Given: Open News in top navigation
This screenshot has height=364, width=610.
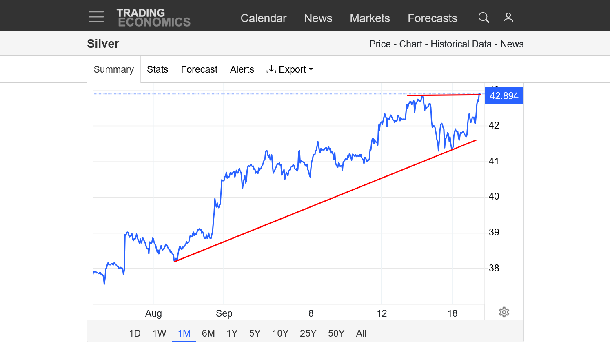Looking at the screenshot, I should click(318, 18).
